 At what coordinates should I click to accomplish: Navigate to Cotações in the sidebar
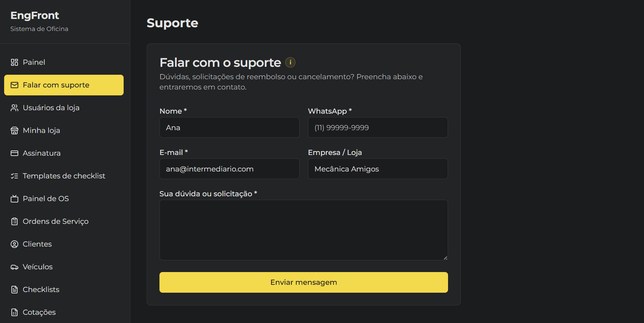tap(39, 312)
